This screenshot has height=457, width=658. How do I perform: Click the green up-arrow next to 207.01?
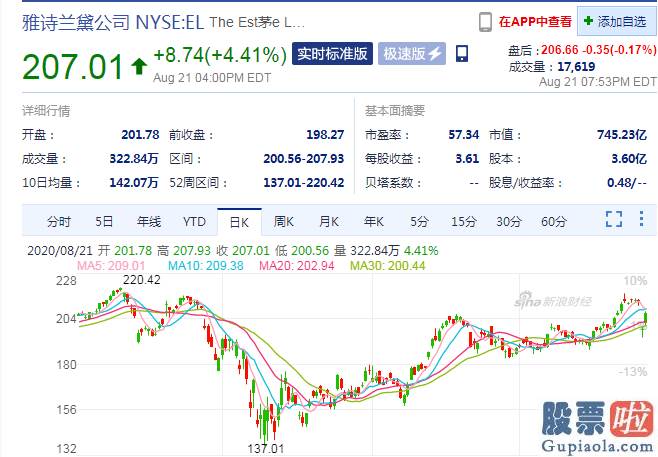point(139,67)
